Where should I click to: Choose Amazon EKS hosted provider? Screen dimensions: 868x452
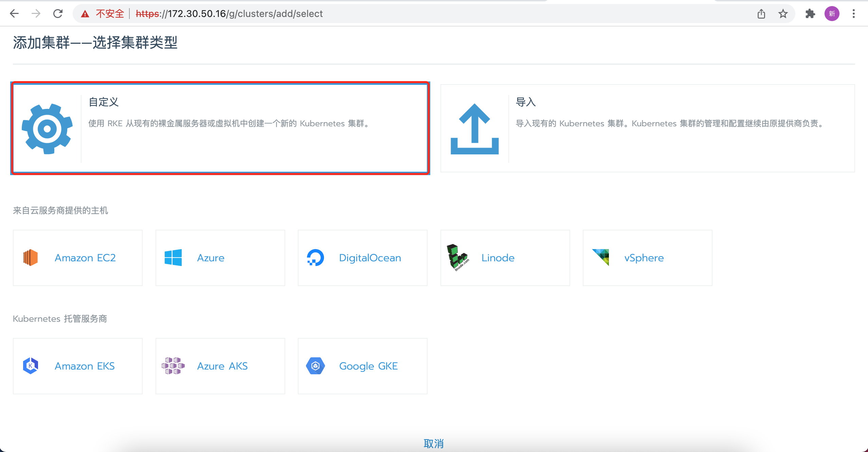[78, 366]
